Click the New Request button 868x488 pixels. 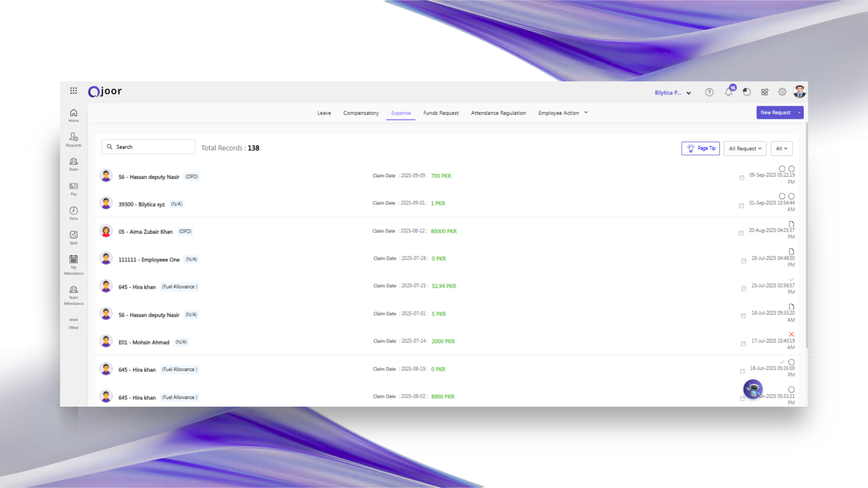click(x=775, y=113)
